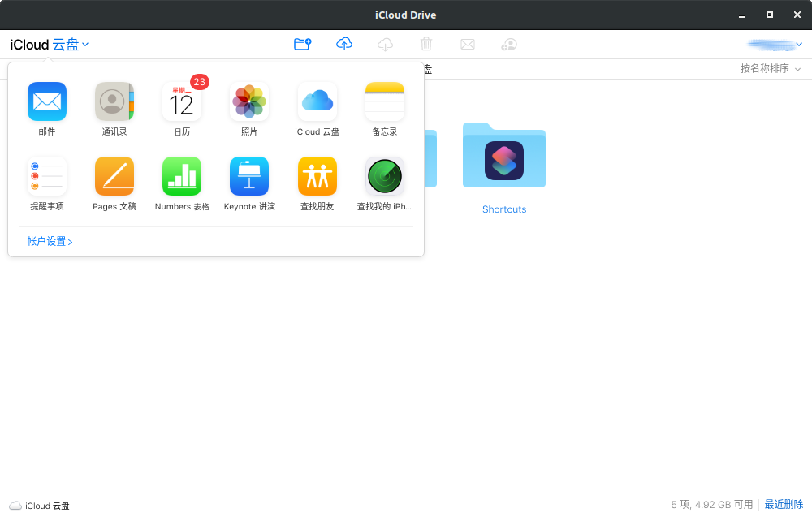Open the Mail app icon
The height and width of the screenshot is (517, 812).
click(x=47, y=101)
